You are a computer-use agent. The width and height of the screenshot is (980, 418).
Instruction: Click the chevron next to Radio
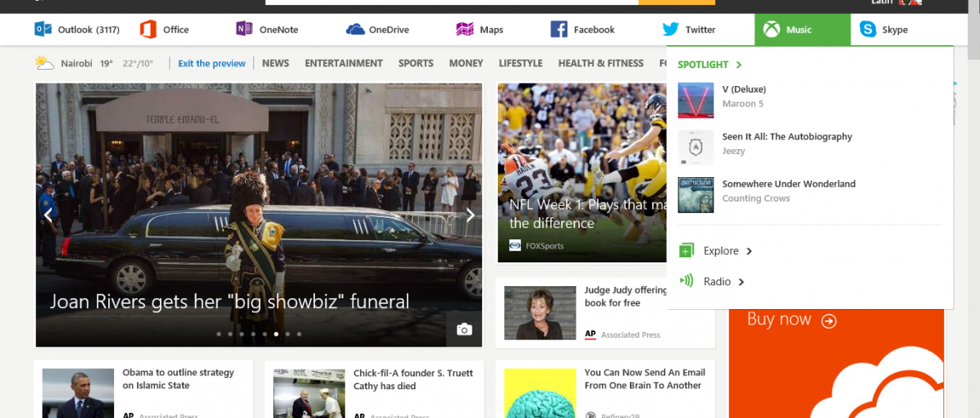pos(741,282)
